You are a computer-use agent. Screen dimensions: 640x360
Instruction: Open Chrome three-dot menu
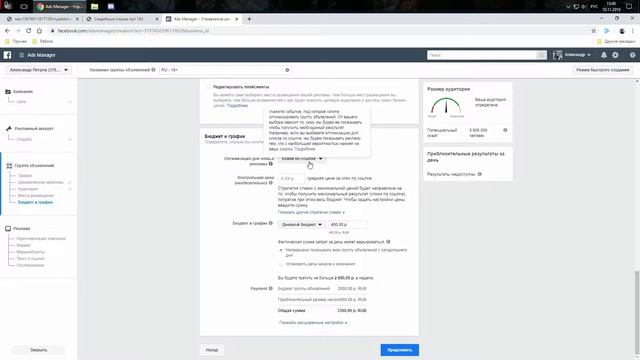(633, 31)
